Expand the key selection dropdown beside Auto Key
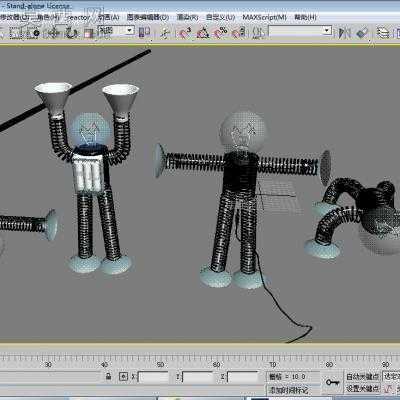400x400 pixels. tap(391, 377)
